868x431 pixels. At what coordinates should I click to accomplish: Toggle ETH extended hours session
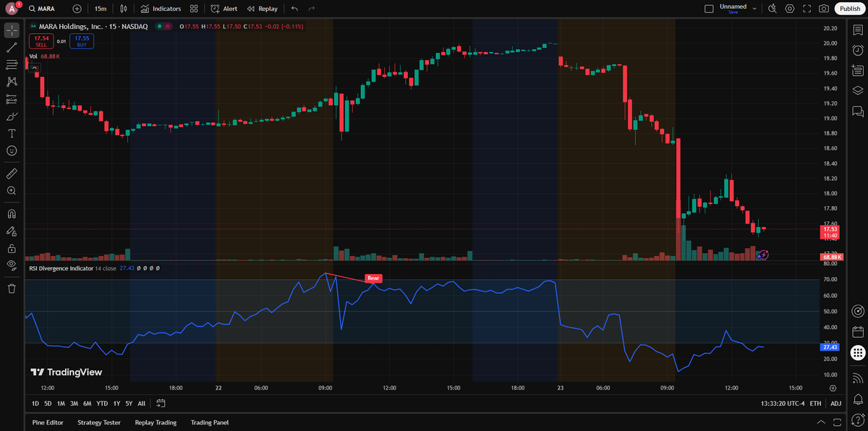[x=816, y=403]
